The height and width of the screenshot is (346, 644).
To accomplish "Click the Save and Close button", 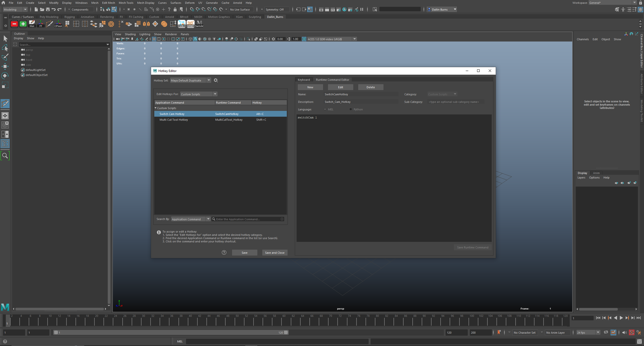I will click(275, 253).
